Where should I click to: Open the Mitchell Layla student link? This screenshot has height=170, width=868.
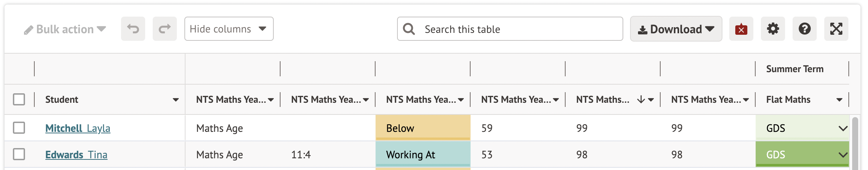[78, 128]
